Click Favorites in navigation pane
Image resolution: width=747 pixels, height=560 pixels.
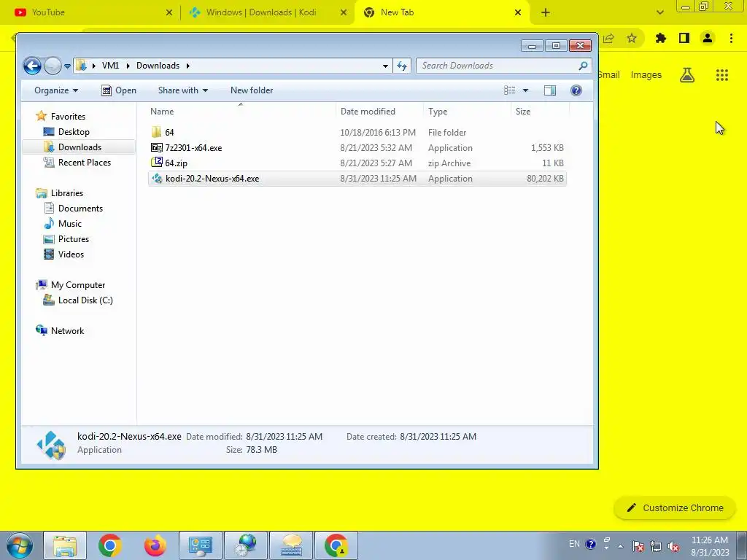(x=61, y=116)
